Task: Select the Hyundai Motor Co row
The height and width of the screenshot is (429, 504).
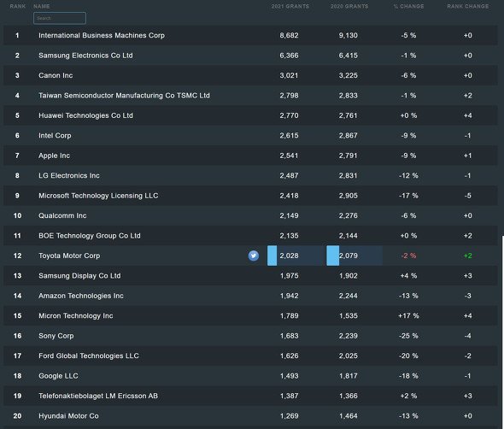Action: pos(250,416)
